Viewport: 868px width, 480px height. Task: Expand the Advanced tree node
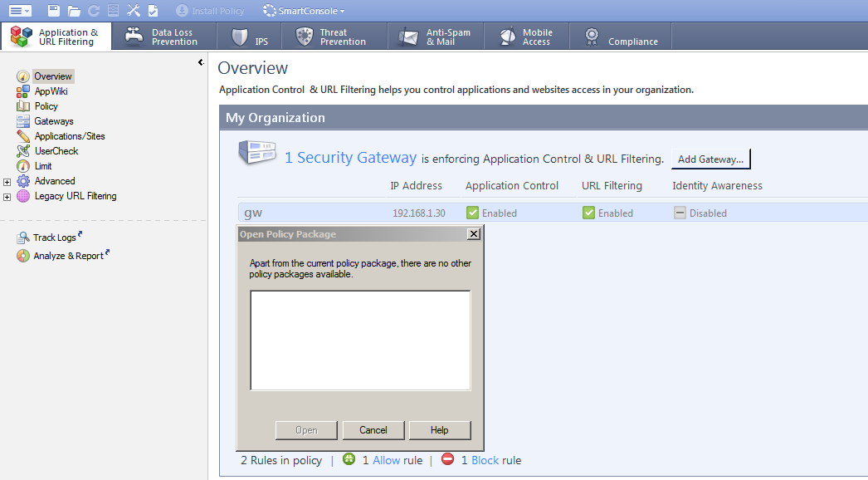tap(7, 182)
